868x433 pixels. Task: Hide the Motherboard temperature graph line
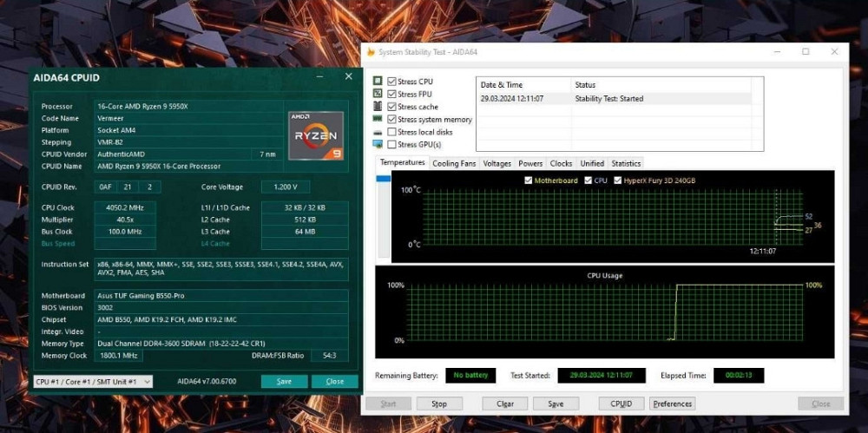[x=529, y=180]
